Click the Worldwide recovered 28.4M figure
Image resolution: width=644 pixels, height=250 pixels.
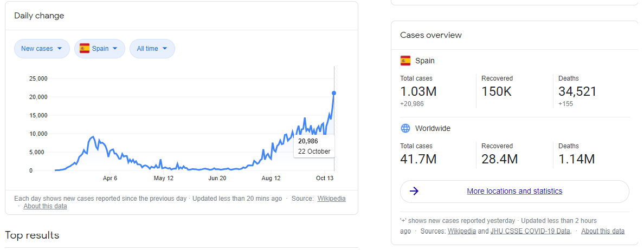coord(499,159)
